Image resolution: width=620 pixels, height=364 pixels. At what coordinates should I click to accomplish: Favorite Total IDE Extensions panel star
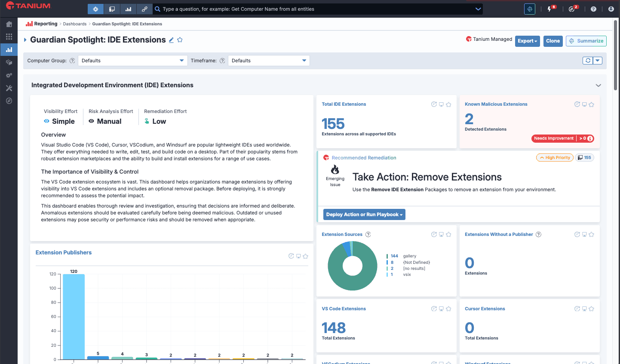pyautogui.click(x=448, y=104)
